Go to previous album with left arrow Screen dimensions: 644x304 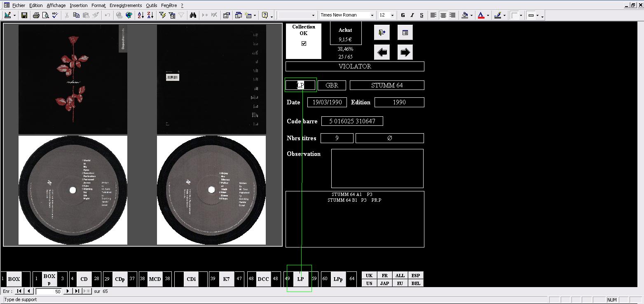tap(382, 52)
